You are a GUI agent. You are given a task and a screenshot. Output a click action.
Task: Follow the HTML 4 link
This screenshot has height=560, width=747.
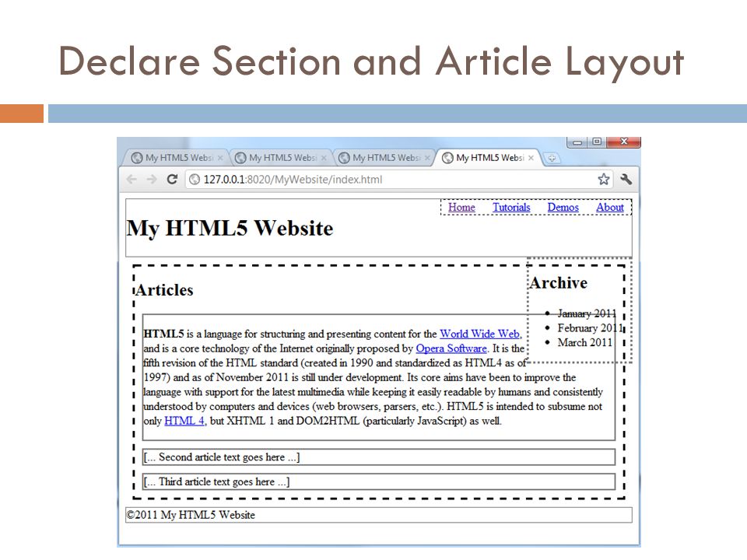coord(184,421)
